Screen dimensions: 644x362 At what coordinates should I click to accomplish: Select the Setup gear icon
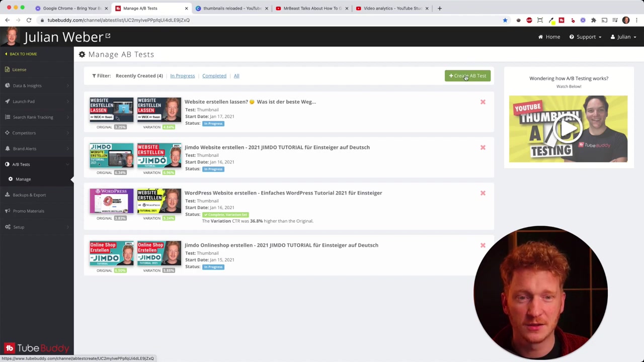[x=8, y=227]
